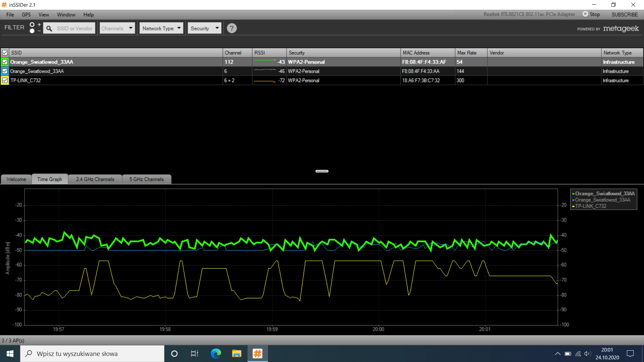
Task: Click the TP-LINK_C732 SSID name
Action: point(25,80)
